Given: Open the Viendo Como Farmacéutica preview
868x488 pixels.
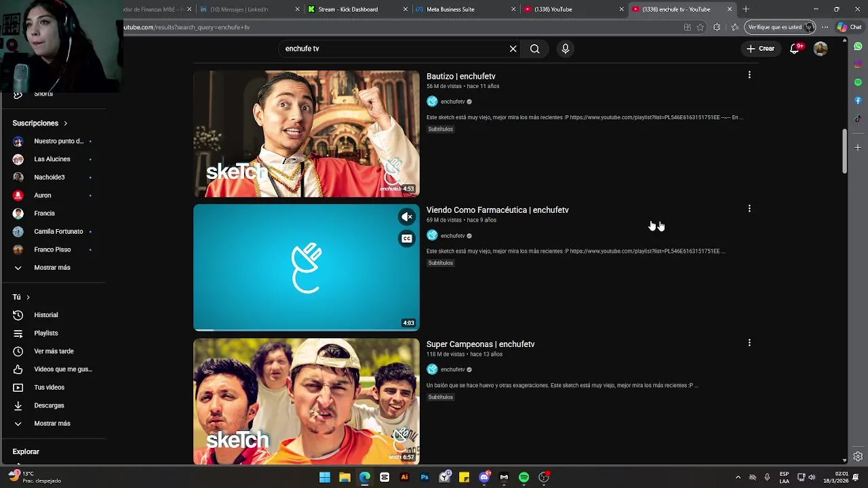Looking at the screenshot, I should click(307, 267).
